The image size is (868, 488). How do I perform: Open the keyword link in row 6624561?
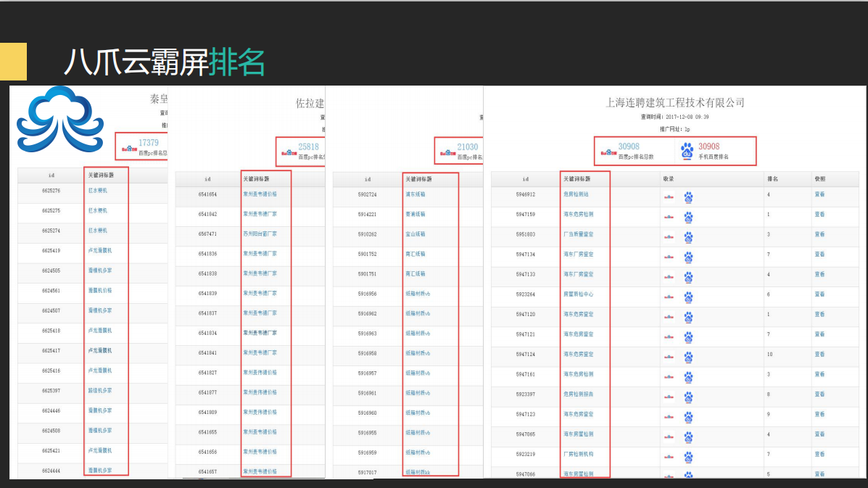(x=99, y=291)
